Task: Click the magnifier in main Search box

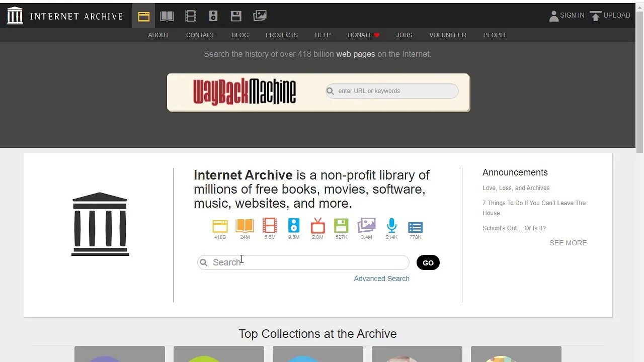Action: (x=204, y=262)
